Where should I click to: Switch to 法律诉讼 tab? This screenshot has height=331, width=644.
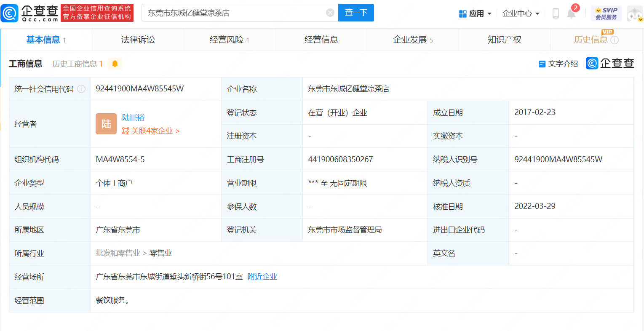pos(138,40)
